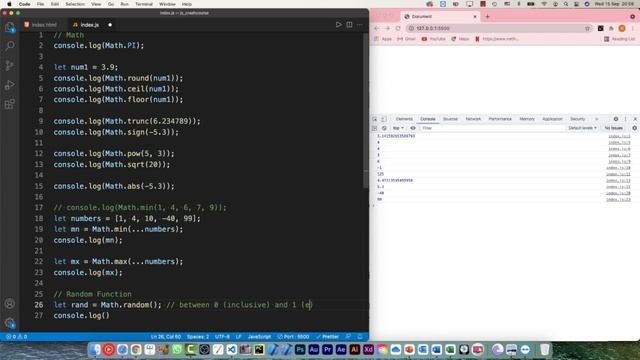This screenshot has width=640, height=360.
Task: Click the Ln 26 cursor position status item
Action: [166, 337]
